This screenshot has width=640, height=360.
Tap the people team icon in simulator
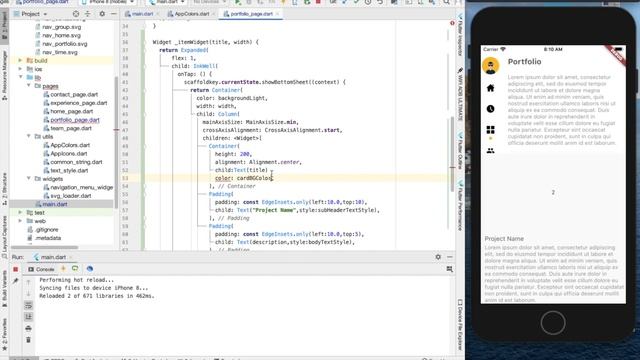click(491, 151)
